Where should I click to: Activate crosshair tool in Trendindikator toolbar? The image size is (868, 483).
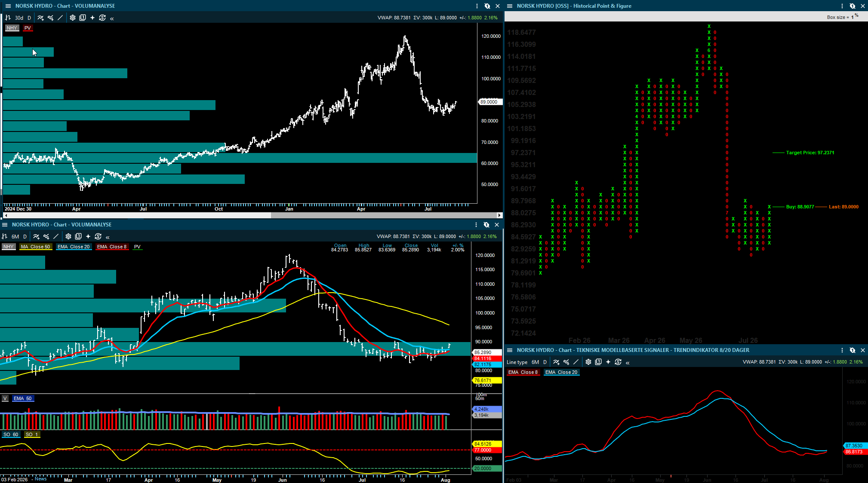pyautogui.click(x=608, y=362)
